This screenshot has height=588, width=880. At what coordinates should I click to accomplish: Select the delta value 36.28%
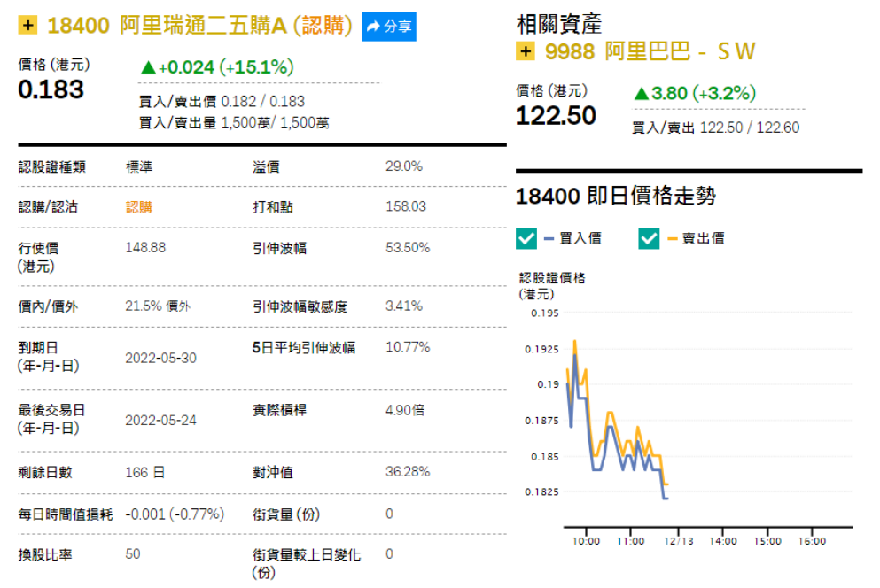pos(408,471)
